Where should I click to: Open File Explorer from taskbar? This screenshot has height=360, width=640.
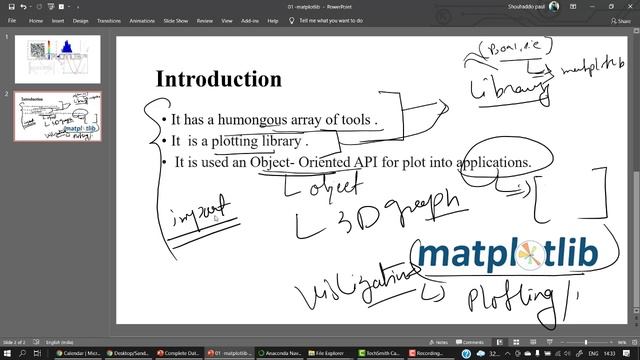tap(330, 353)
